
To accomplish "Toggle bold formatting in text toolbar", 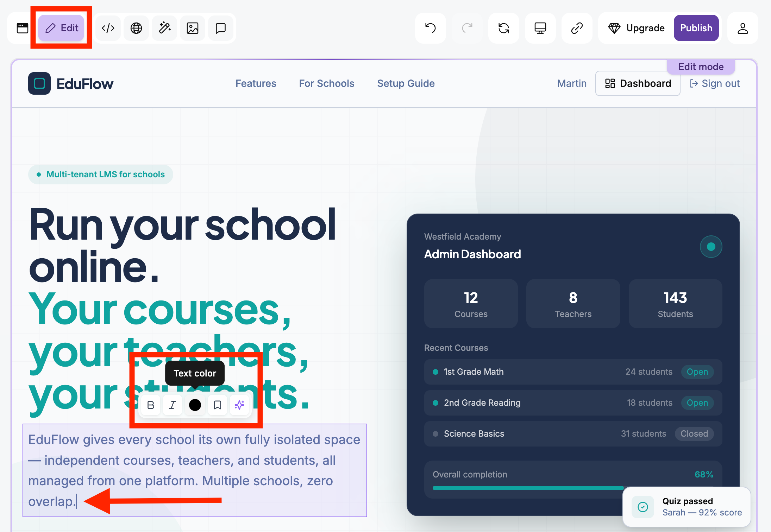I will click(151, 405).
